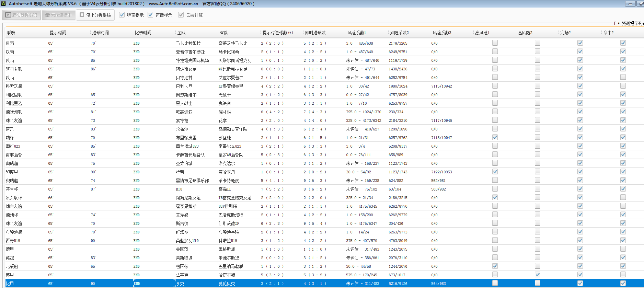Sort by the 联赛 column header

tap(11, 33)
